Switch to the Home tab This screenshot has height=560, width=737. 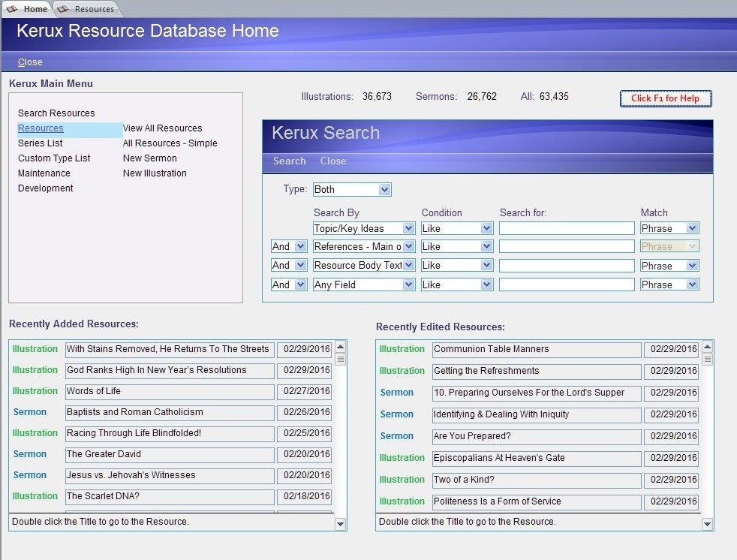(27, 9)
